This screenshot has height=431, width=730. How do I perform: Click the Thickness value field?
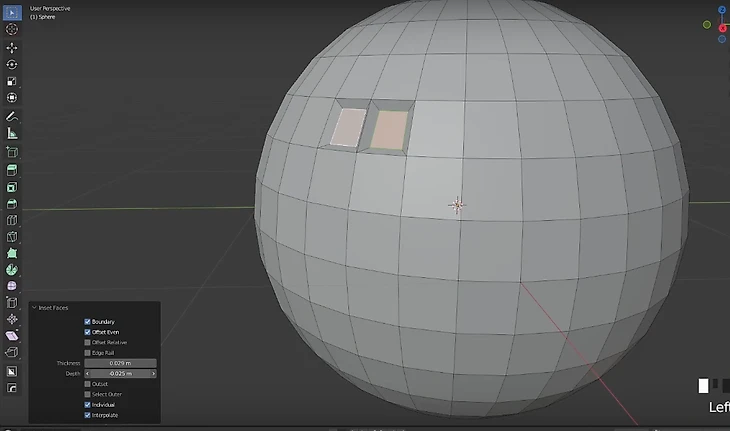[x=120, y=363]
